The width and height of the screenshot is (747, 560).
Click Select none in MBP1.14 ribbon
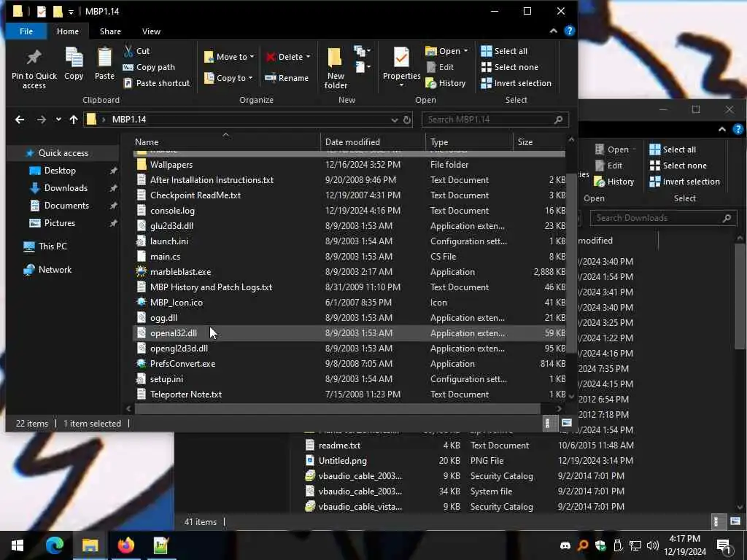509,67
